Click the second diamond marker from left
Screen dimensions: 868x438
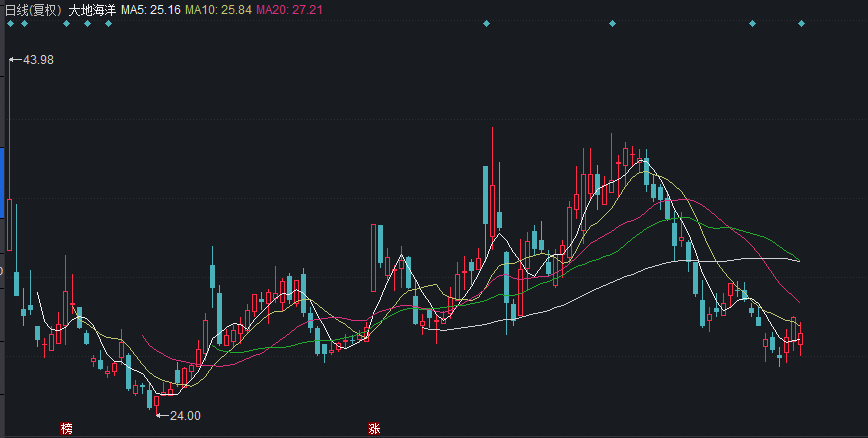(x=24, y=23)
